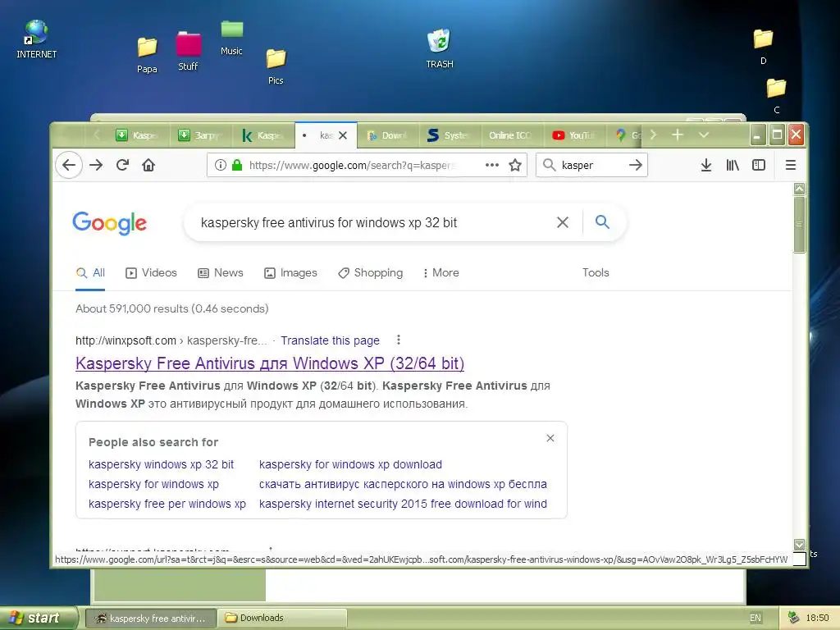The height and width of the screenshot is (630, 840).
Task: Bookmark this page with the star icon
Action: pos(515,165)
